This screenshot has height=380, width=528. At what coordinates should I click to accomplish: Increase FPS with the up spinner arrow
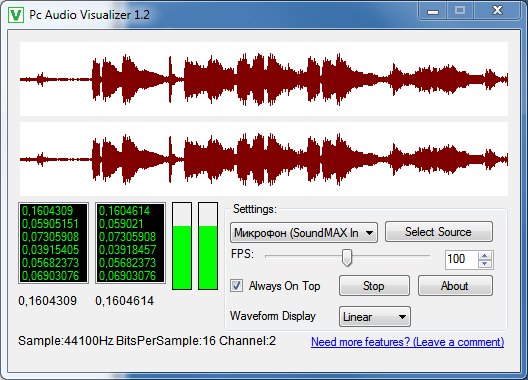pyautogui.click(x=485, y=256)
